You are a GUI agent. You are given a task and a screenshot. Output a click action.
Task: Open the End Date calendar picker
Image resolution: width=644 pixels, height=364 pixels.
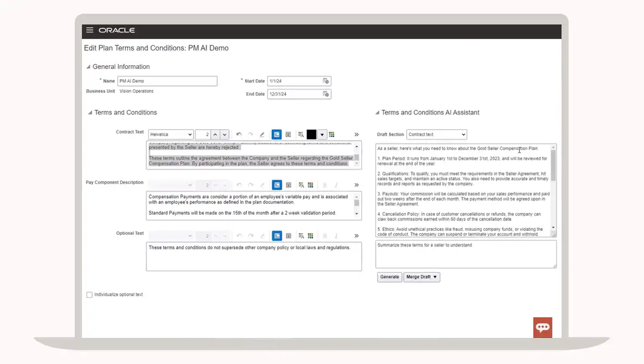pos(326,94)
